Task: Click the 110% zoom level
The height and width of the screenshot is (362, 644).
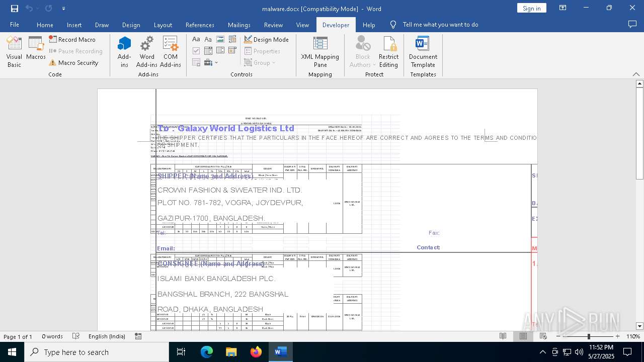Action: (633, 336)
